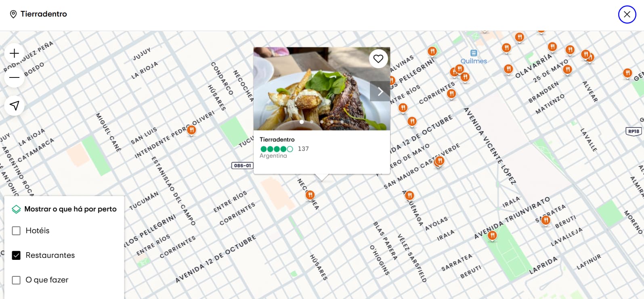Zoom out the map with minus button

click(x=15, y=77)
